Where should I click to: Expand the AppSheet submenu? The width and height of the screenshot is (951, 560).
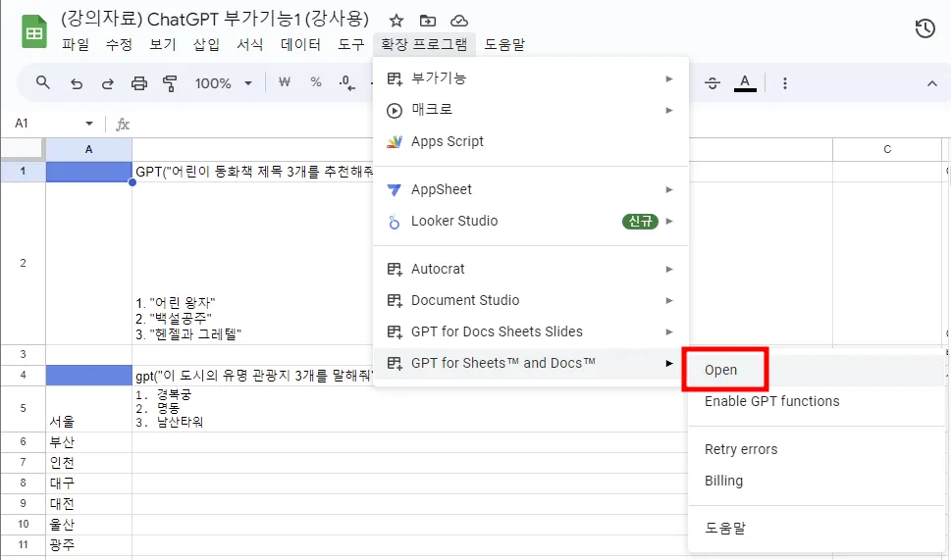[x=531, y=189]
